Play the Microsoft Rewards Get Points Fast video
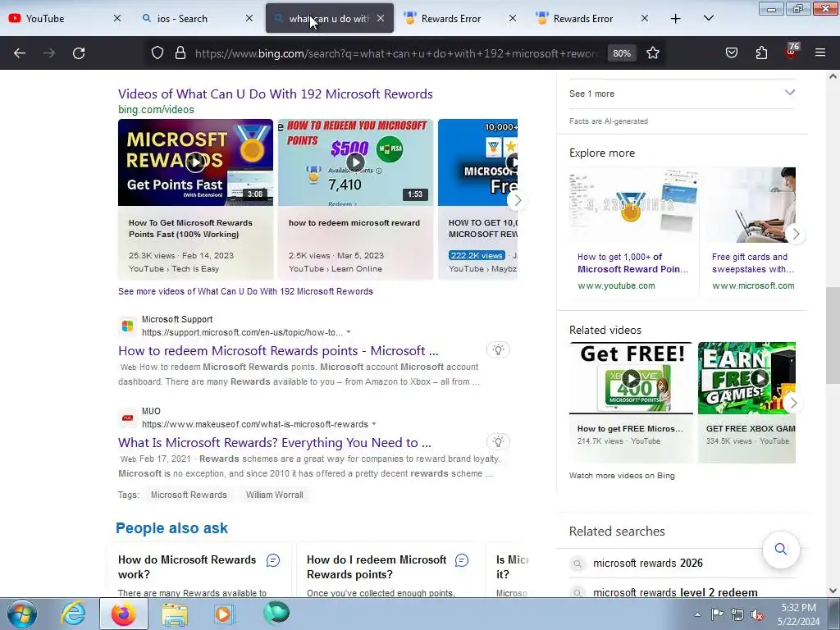This screenshot has height=630, width=840. [x=195, y=162]
